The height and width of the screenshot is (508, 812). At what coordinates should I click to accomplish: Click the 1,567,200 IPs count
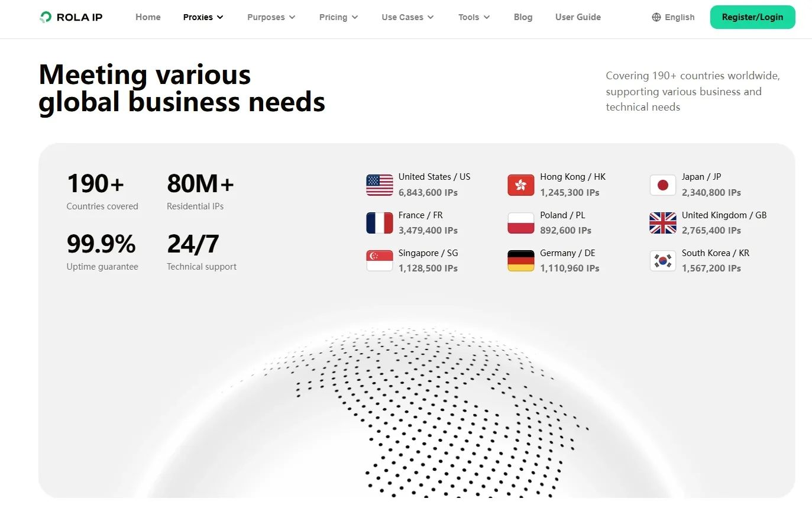711,268
